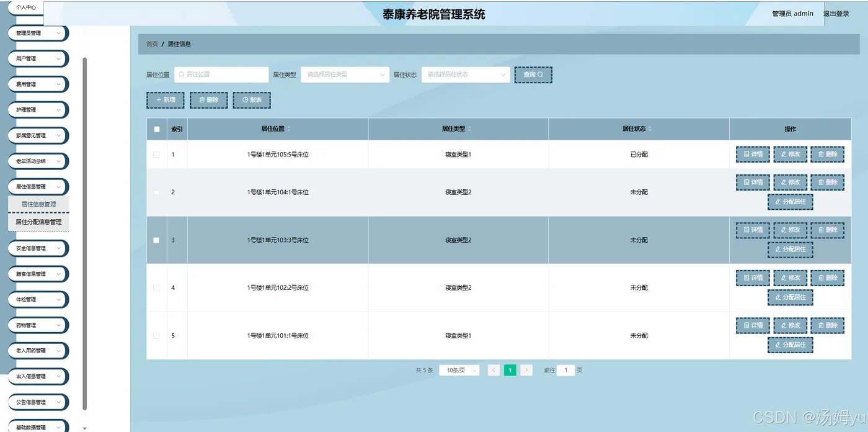The image size is (868, 432).
Task: Expand the 公告信息管理 sidebar menu
Action: pos(38,402)
